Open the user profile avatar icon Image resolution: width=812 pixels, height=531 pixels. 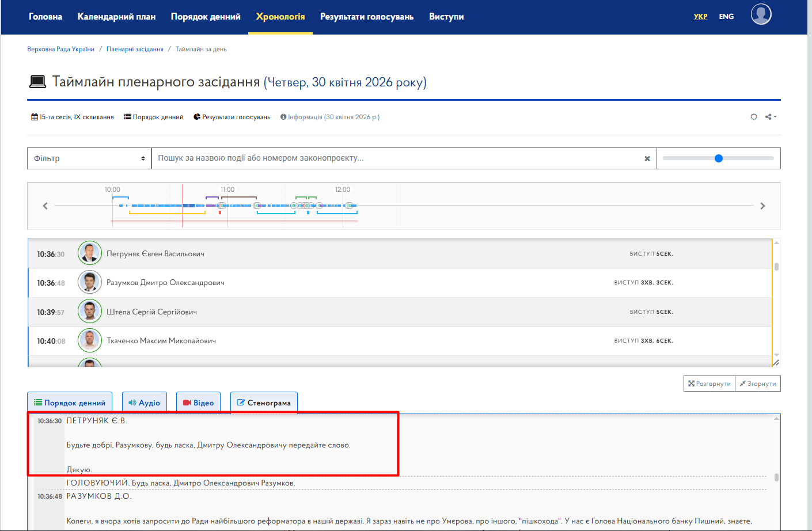[x=761, y=14]
